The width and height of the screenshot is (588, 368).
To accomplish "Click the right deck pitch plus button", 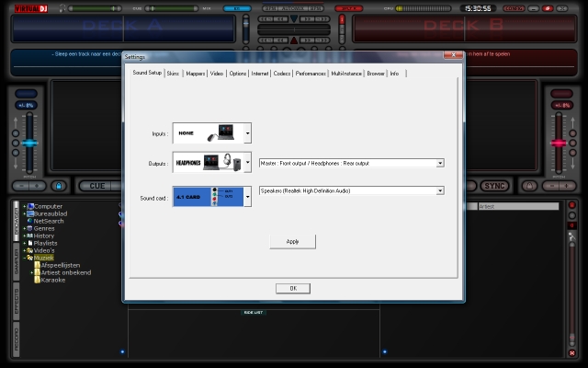I will (x=567, y=186).
